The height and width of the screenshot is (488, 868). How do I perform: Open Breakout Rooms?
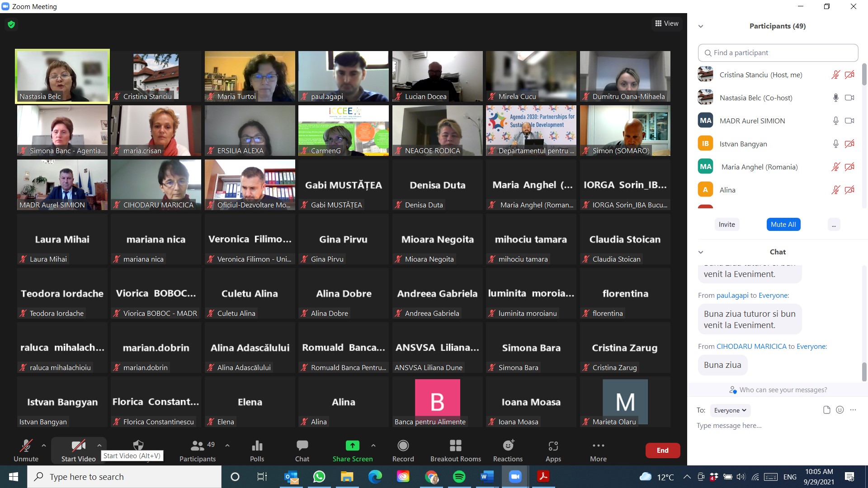tap(455, 450)
